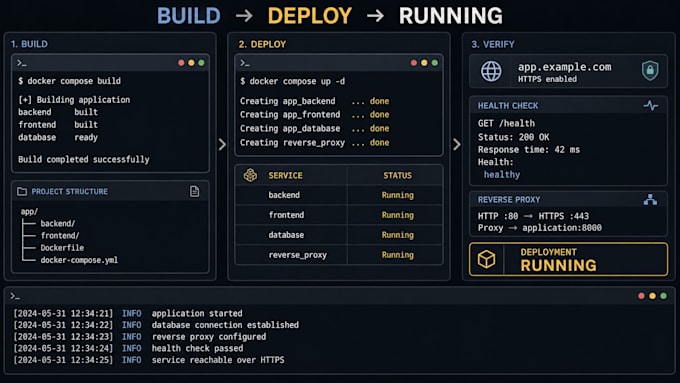Click the 'application started' log entry

197,313
